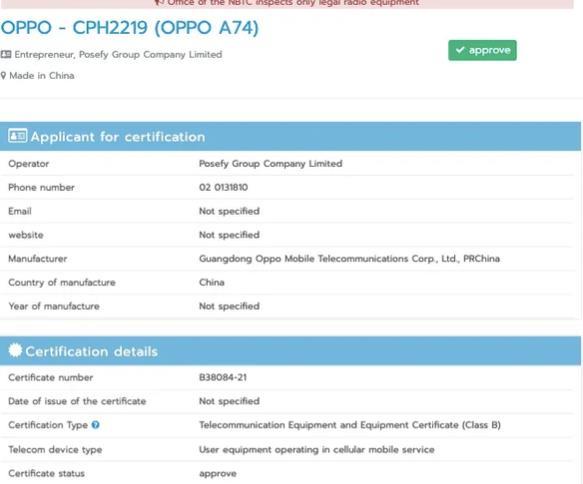Select the Certification details header
This screenshot has width=583, height=484.
coord(290,351)
